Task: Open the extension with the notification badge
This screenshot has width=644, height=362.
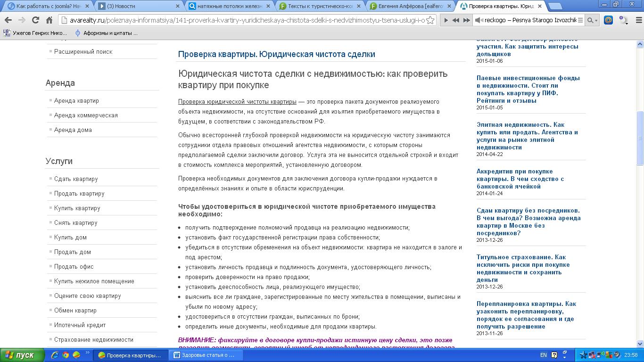Action: [x=623, y=20]
